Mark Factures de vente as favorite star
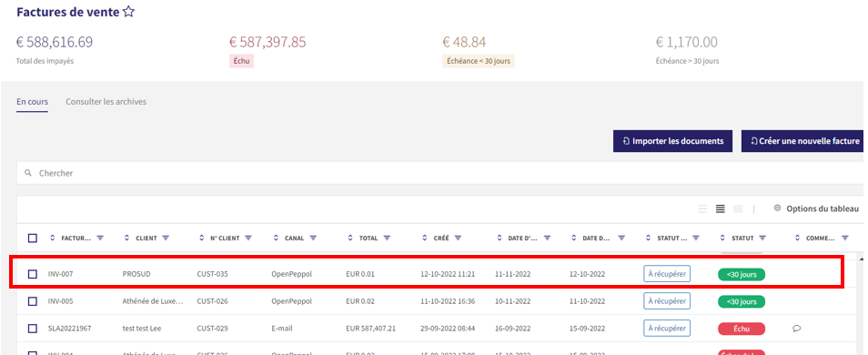Image resolution: width=868 pixels, height=355 pixels. (128, 12)
